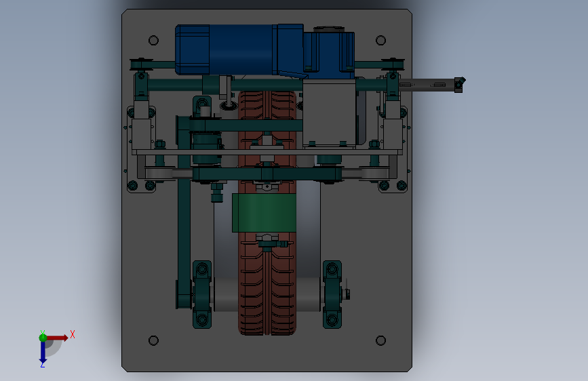Select the green cover over the tire
The image size is (588, 381).
(x=264, y=213)
